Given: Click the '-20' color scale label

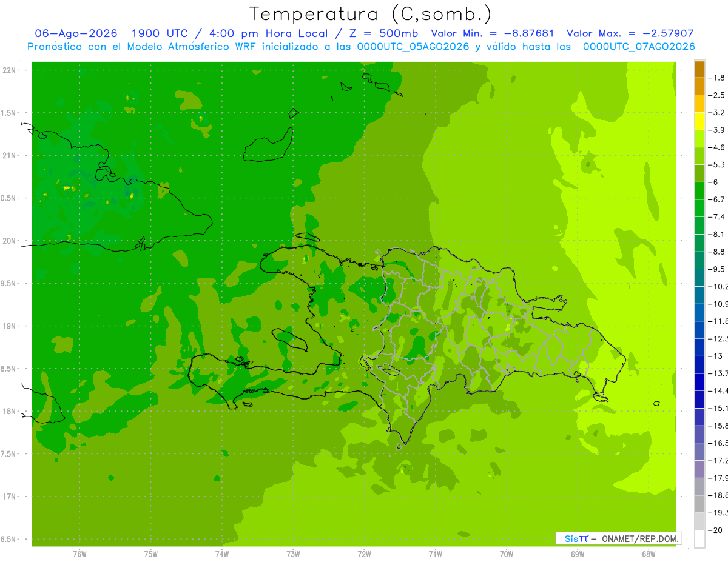Looking at the screenshot, I should pyautogui.click(x=716, y=530).
